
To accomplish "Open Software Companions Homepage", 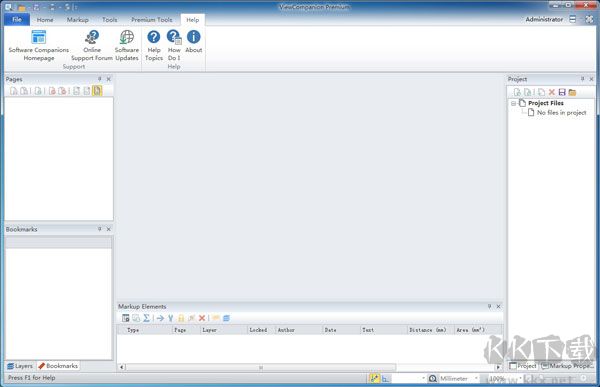I will [39, 45].
